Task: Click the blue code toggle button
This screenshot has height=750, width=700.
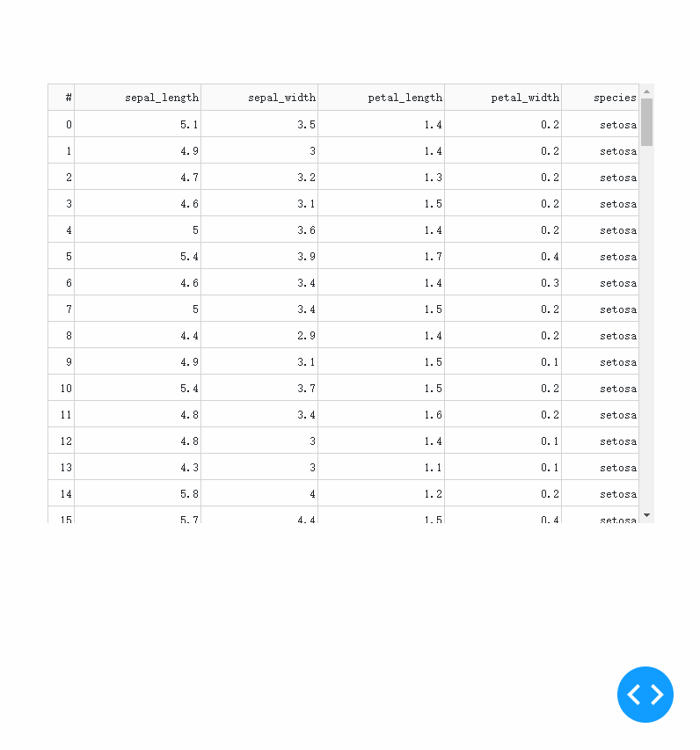Action: coord(645,694)
